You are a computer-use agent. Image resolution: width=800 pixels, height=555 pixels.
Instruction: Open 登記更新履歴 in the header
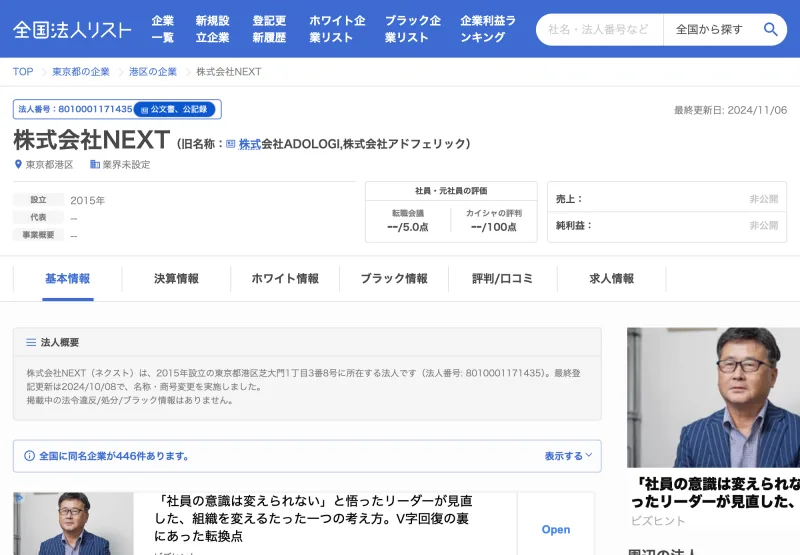point(269,29)
